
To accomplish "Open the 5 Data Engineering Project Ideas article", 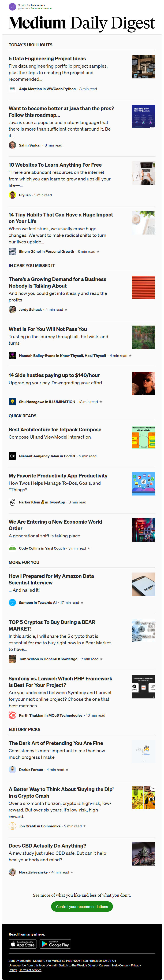I will 47,59.
